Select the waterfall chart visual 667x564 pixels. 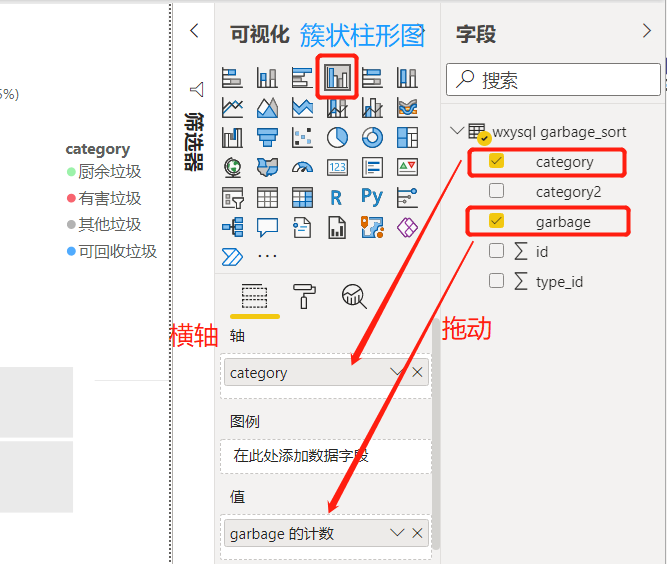(232, 137)
